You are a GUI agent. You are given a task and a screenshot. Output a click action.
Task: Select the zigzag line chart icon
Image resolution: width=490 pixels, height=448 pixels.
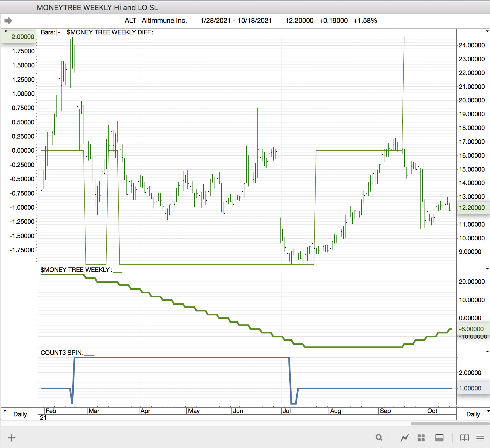click(405, 438)
